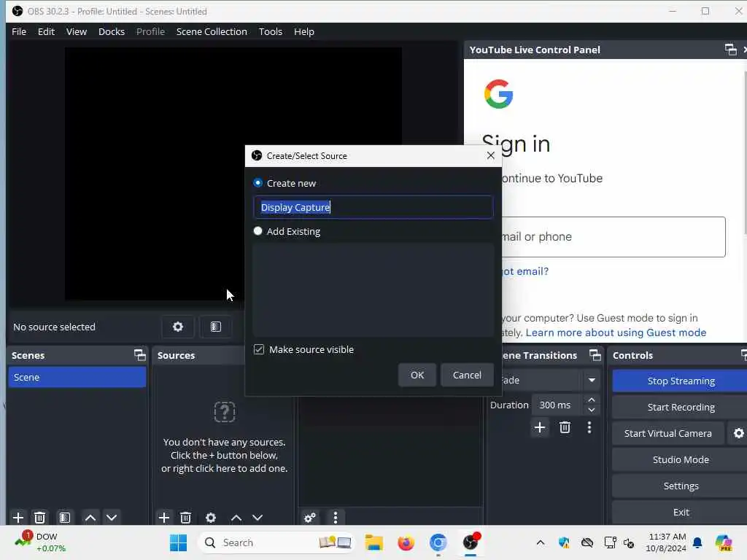The height and width of the screenshot is (560, 747).
Task: Open the Fade transition dropdown
Action: pos(544,380)
